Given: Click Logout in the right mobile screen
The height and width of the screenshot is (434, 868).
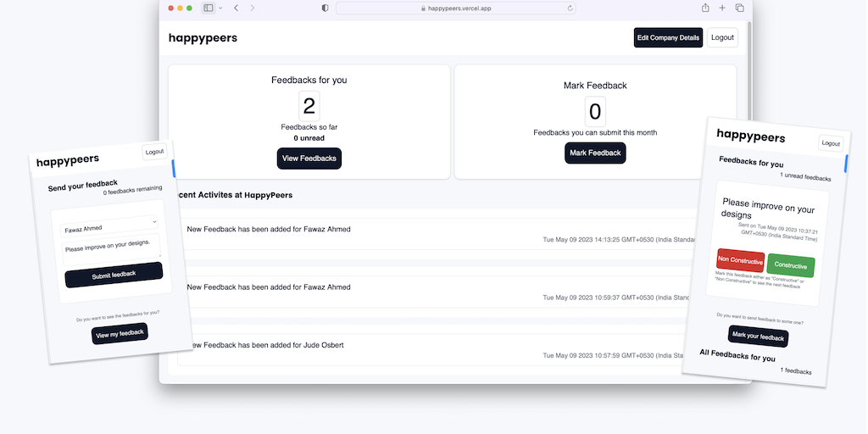Looking at the screenshot, I should (x=831, y=143).
